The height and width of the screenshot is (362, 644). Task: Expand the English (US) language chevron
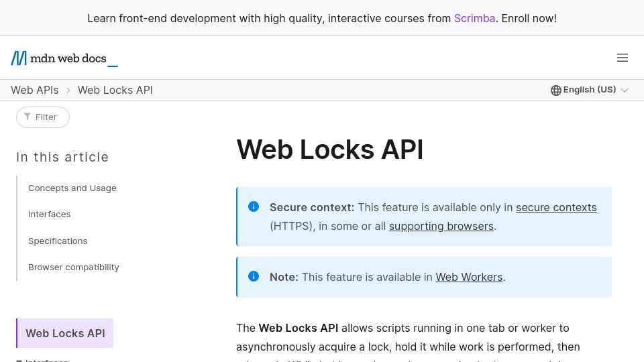pyautogui.click(x=625, y=90)
